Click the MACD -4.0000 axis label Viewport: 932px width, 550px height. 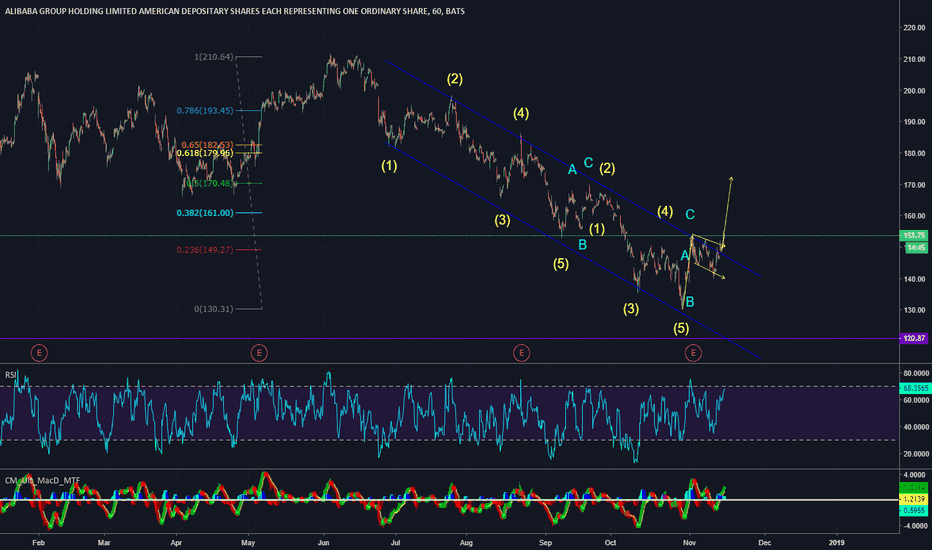pos(913,526)
